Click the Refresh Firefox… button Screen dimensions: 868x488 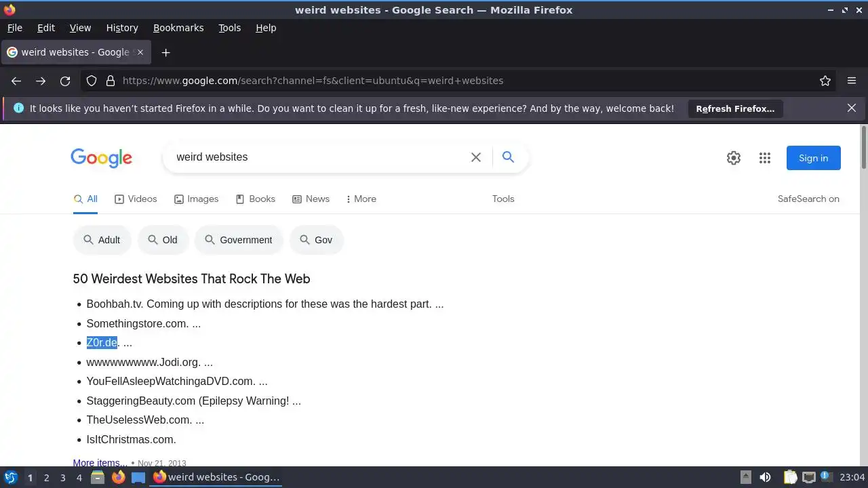pos(735,108)
